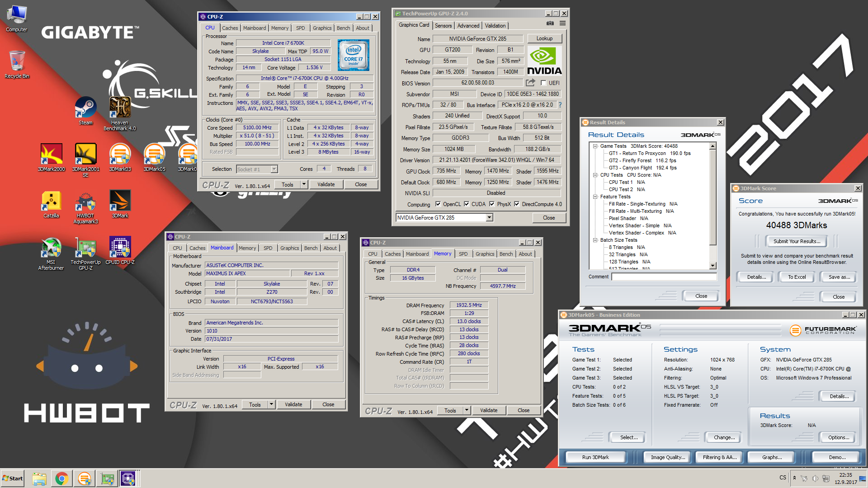Click the To Excel button
The height and width of the screenshot is (488, 868).
797,277
